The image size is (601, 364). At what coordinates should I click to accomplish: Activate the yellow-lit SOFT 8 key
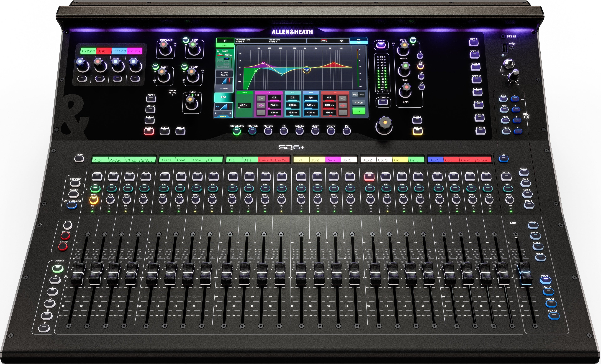point(418,132)
